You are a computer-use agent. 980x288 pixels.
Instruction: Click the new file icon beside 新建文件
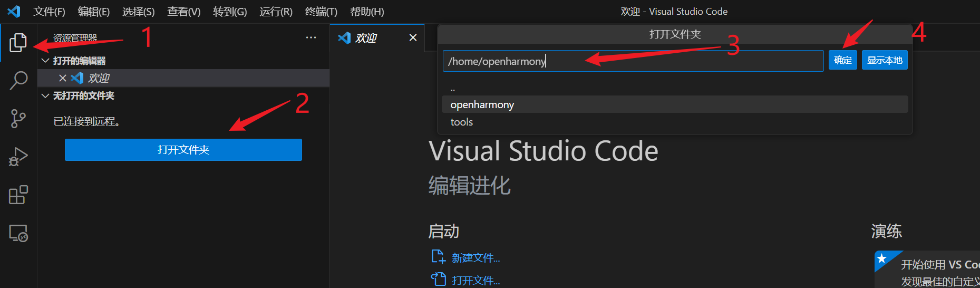438,257
